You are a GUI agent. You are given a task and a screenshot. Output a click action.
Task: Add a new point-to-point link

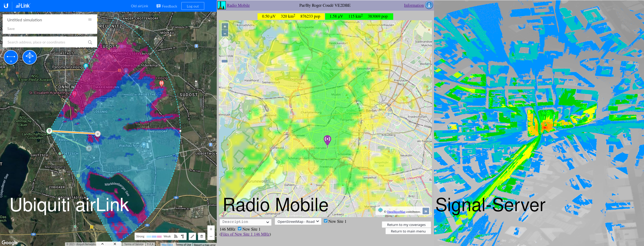pyautogui.click(x=11, y=57)
